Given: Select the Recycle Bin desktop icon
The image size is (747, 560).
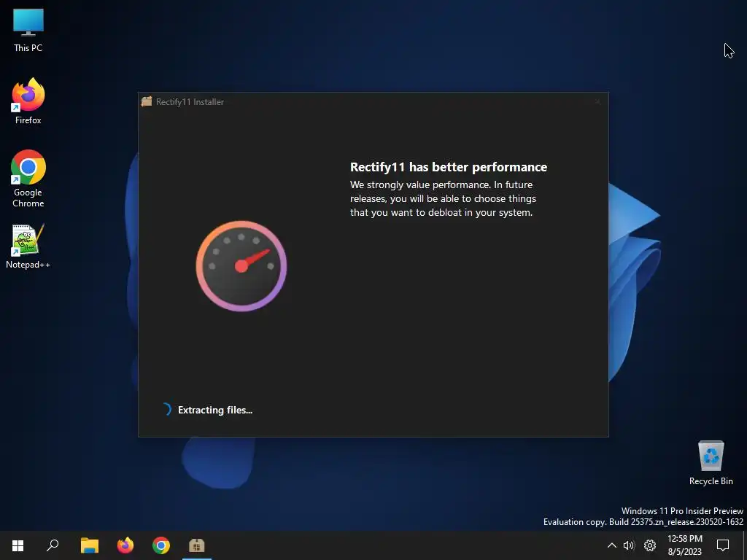Looking at the screenshot, I should coord(711,463).
